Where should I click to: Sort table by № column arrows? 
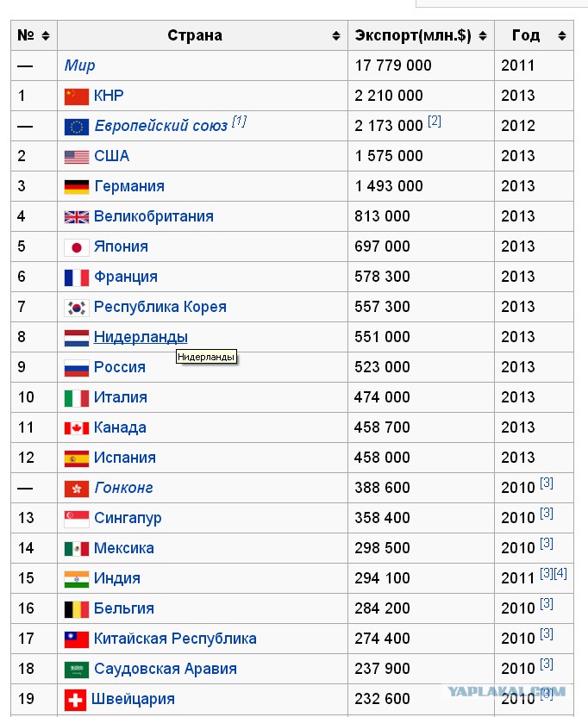[x=46, y=35]
